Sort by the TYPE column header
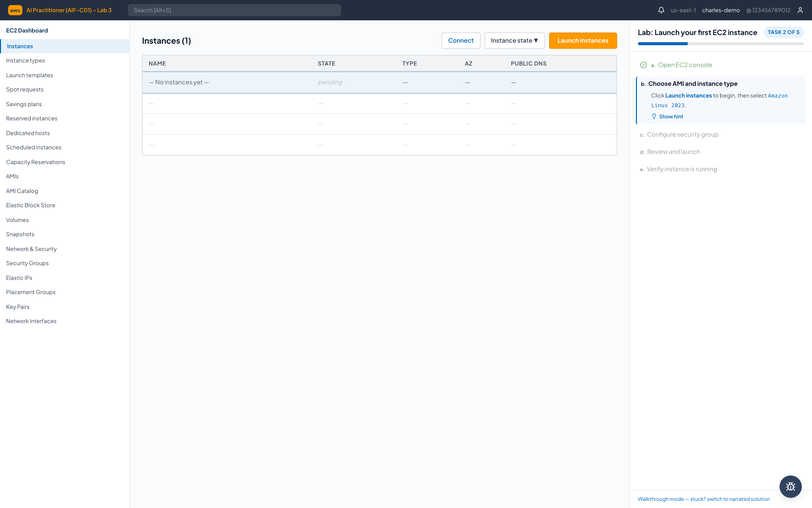The height and width of the screenshot is (508, 812). click(x=410, y=63)
